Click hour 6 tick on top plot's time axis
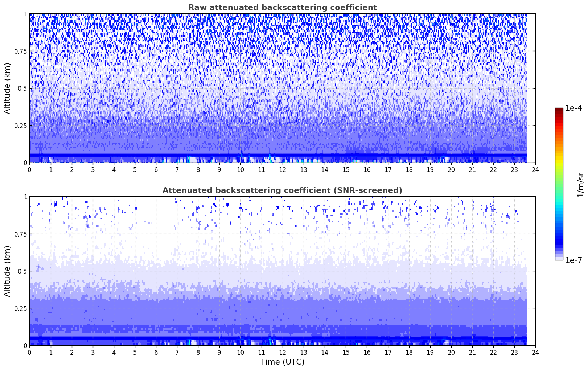This screenshot has width=588, height=370. (156, 170)
